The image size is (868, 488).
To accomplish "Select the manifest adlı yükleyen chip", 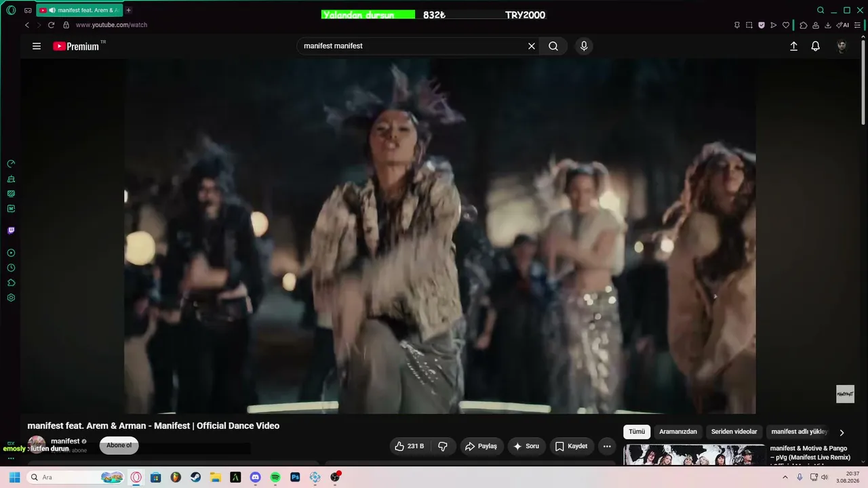I will (x=799, y=432).
